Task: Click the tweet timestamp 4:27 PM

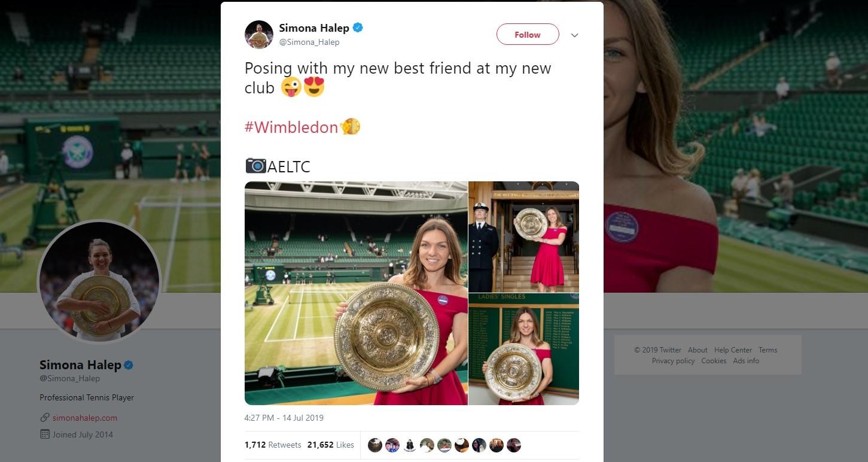Action: pyautogui.click(x=284, y=418)
